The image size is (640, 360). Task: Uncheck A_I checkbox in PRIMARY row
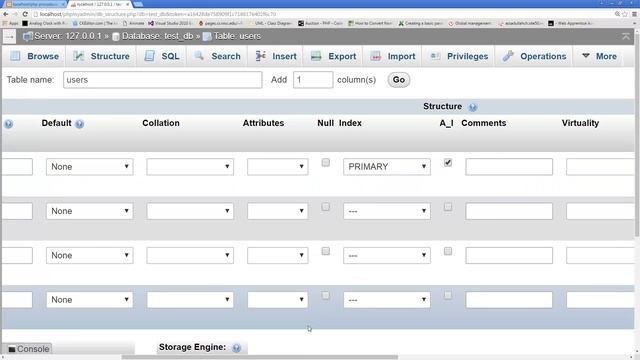448,162
